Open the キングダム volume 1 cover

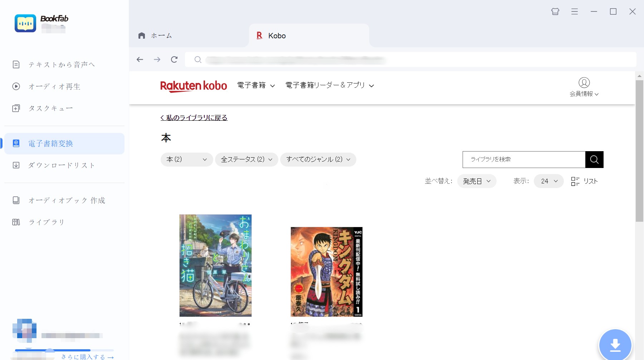[x=327, y=272]
